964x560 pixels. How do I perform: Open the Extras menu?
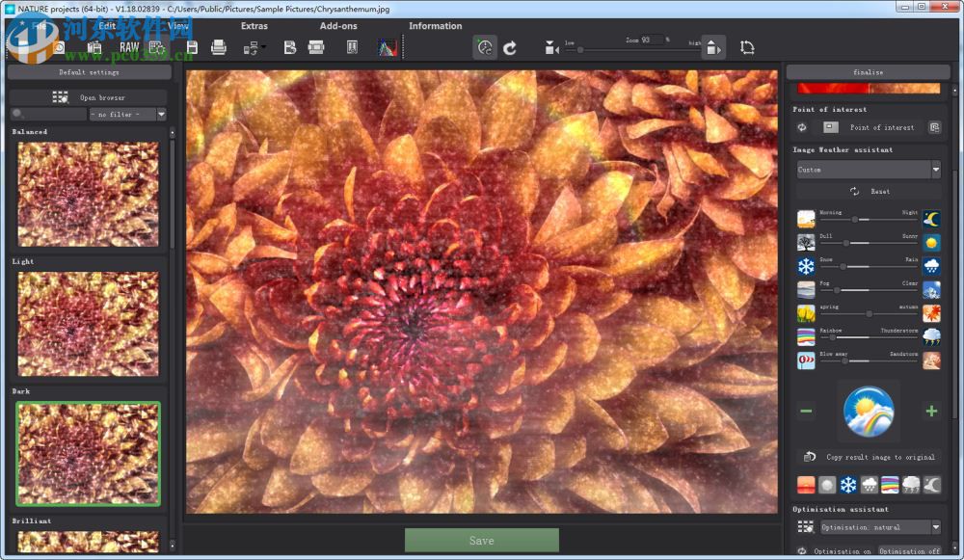[x=254, y=26]
